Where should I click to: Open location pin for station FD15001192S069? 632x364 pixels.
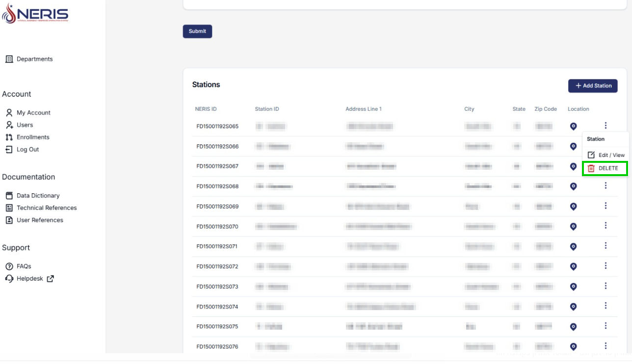573,207
